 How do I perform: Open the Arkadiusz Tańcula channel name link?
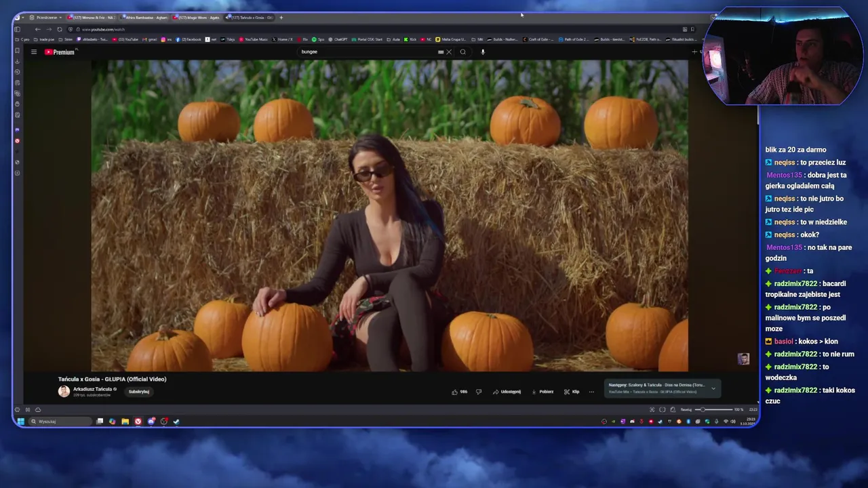[94, 389]
